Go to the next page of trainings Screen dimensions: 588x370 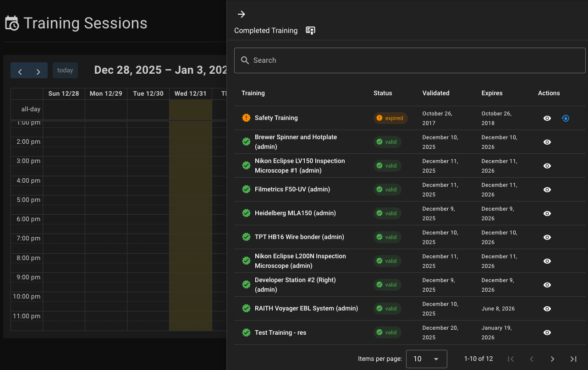[552, 359]
